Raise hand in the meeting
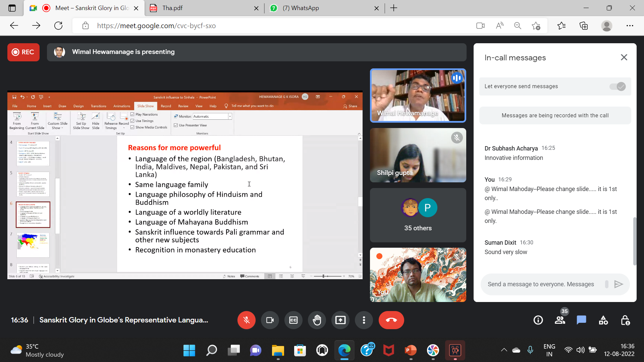 coord(317,320)
